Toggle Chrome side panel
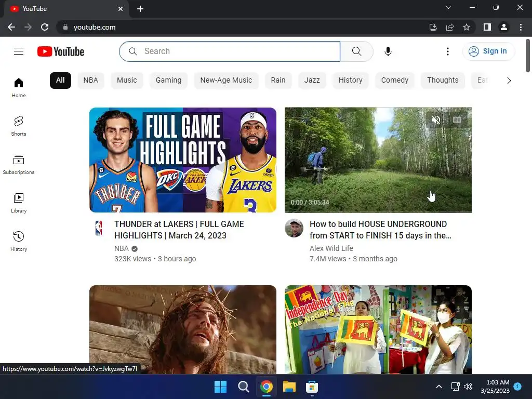532x399 pixels. pos(487,27)
